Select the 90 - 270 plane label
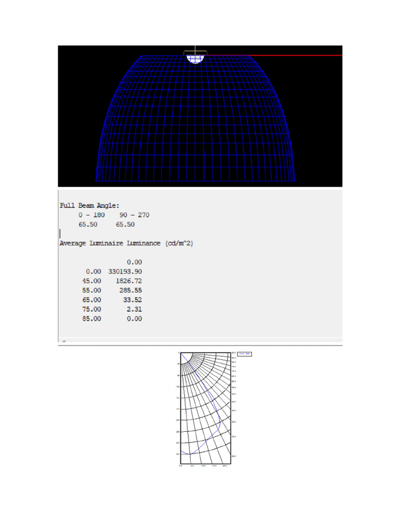The image size is (399, 532). pyautogui.click(x=135, y=215)
